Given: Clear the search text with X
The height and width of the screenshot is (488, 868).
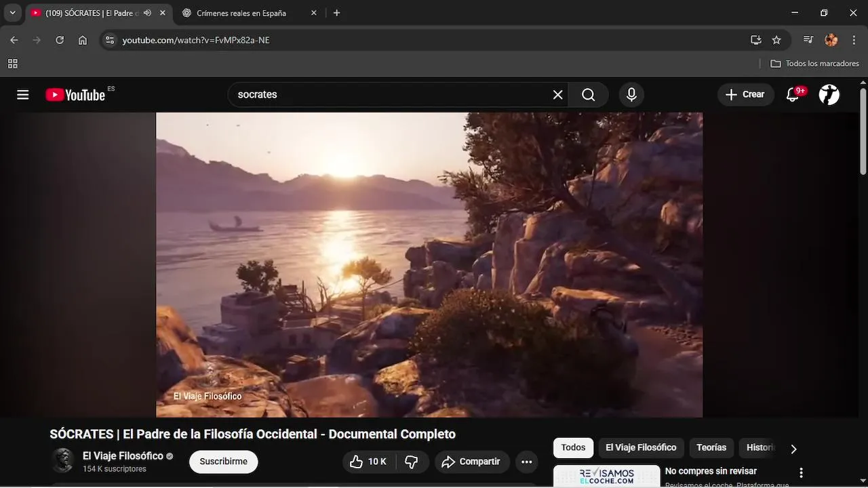Looking at the screenshot, I should [x=557, y=95].
